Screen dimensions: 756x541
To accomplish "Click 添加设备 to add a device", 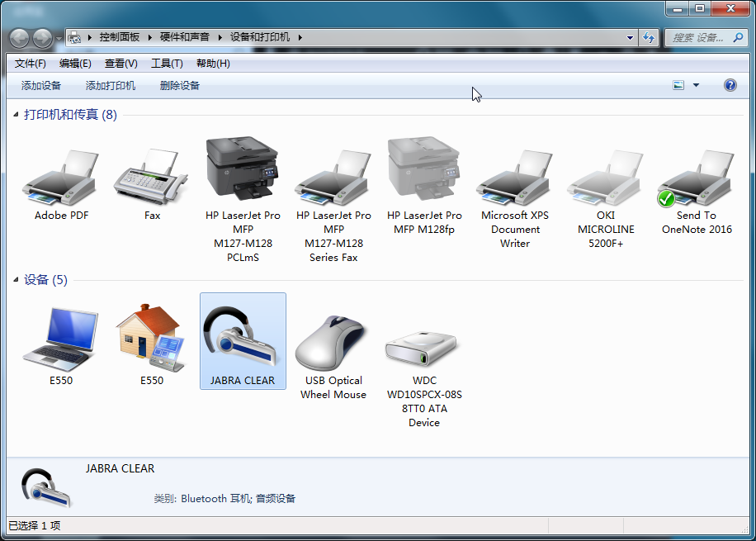I will click(41, 85).
